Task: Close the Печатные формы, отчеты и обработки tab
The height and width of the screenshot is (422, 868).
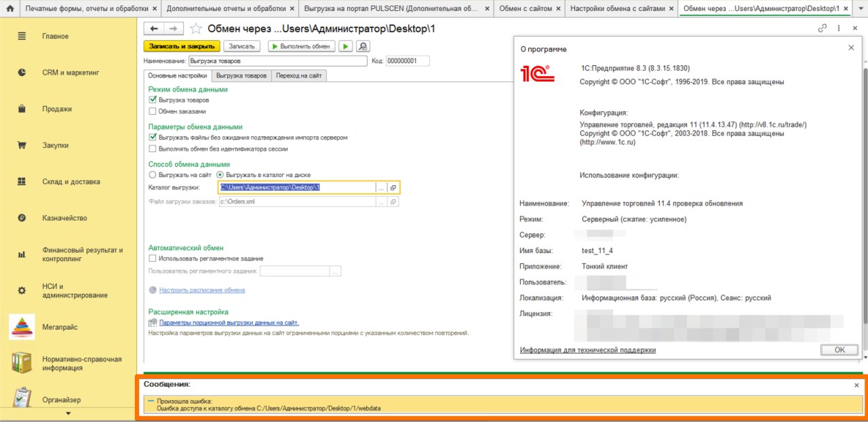Action: 155,9
